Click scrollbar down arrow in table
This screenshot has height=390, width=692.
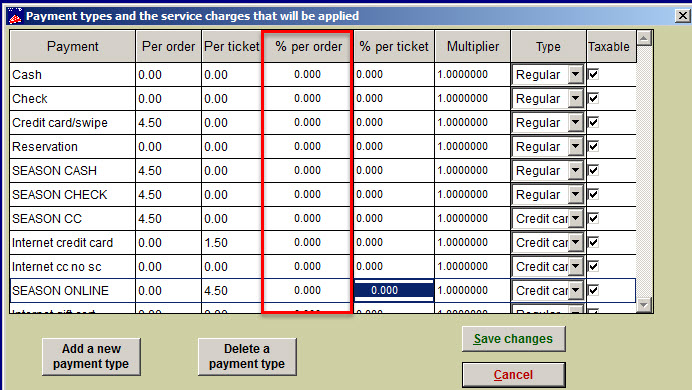pos(644,304)
